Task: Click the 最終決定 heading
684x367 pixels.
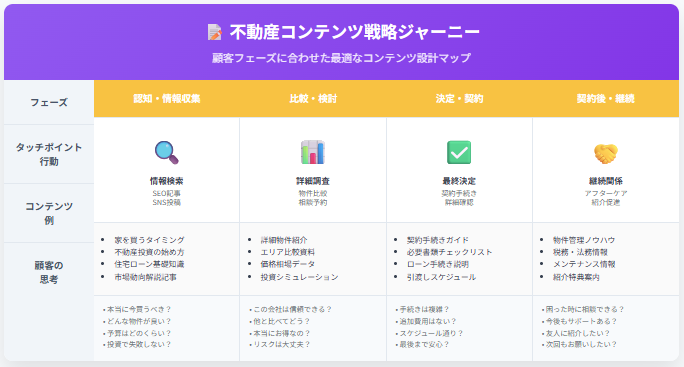Action: [x=459, y=181]
